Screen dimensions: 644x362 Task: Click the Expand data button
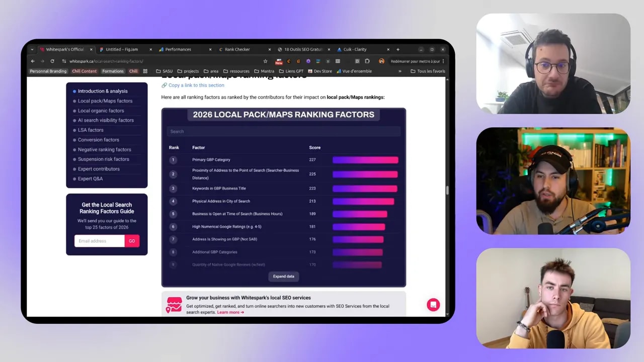[x=283, y=276]
